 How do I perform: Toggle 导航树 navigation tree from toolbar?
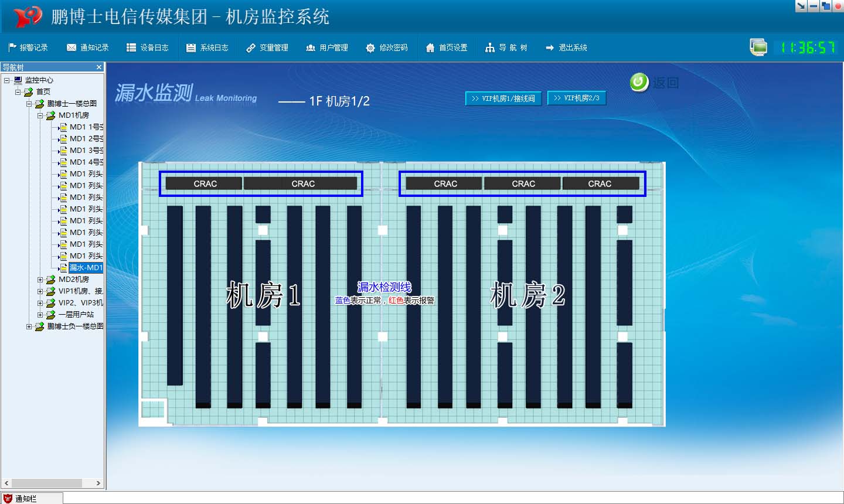(506, 47)
